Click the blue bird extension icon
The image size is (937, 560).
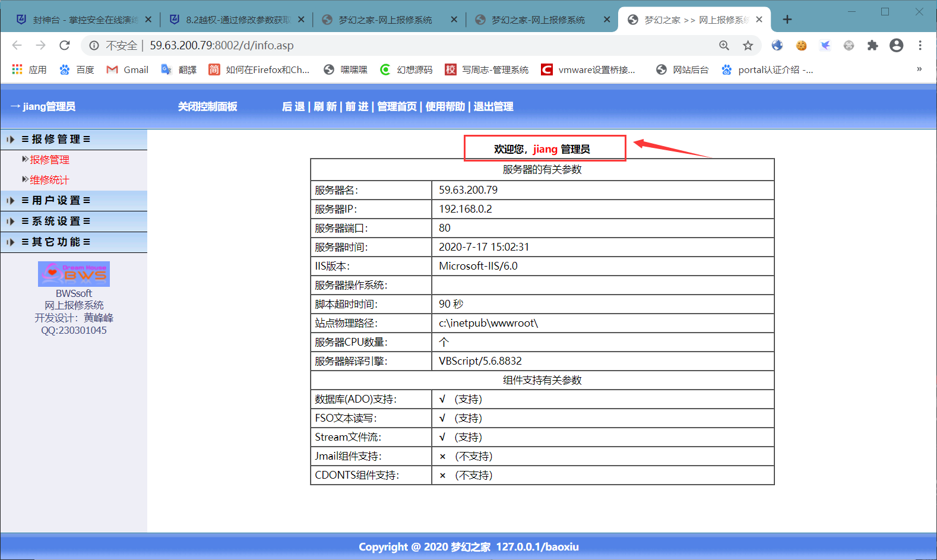825,45
